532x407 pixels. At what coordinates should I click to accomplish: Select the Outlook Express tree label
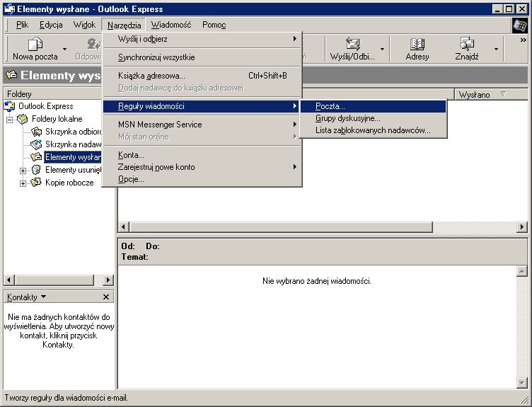coord(46,106)
